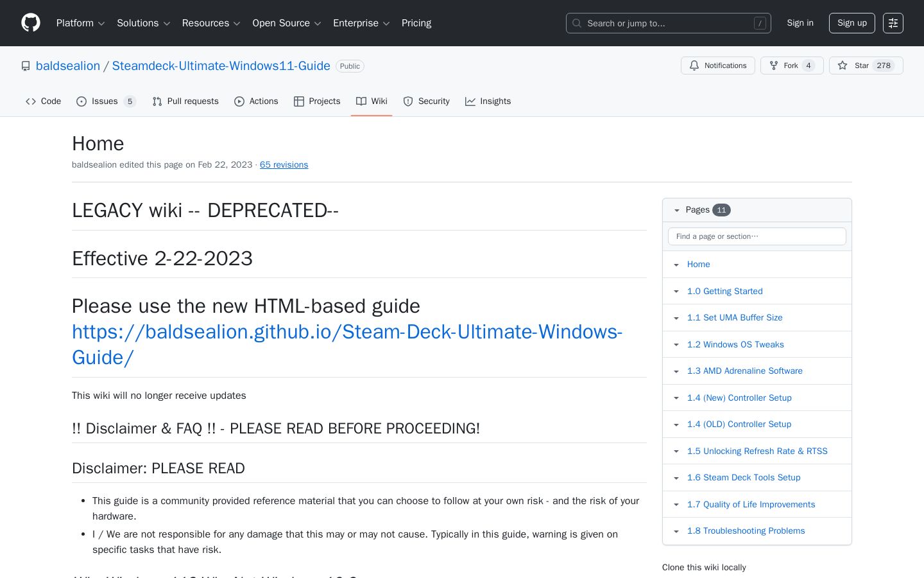Select the Wiki tab

point(372,101)
